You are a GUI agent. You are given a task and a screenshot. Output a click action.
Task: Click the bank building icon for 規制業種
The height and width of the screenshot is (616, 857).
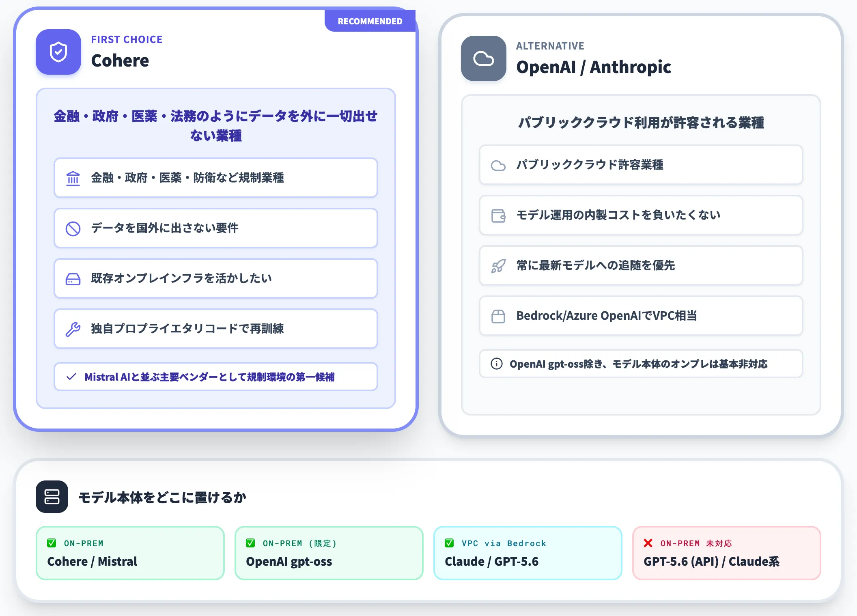73,178
